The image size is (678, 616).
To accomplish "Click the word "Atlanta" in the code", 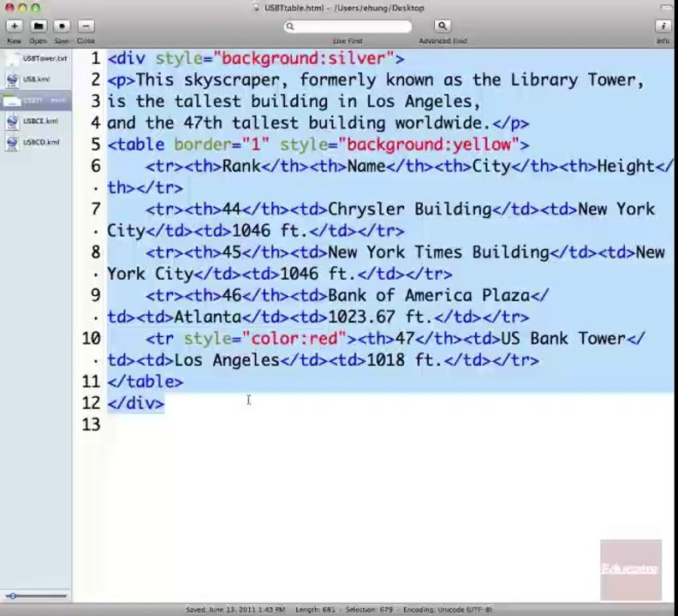I will click(207, 317).
